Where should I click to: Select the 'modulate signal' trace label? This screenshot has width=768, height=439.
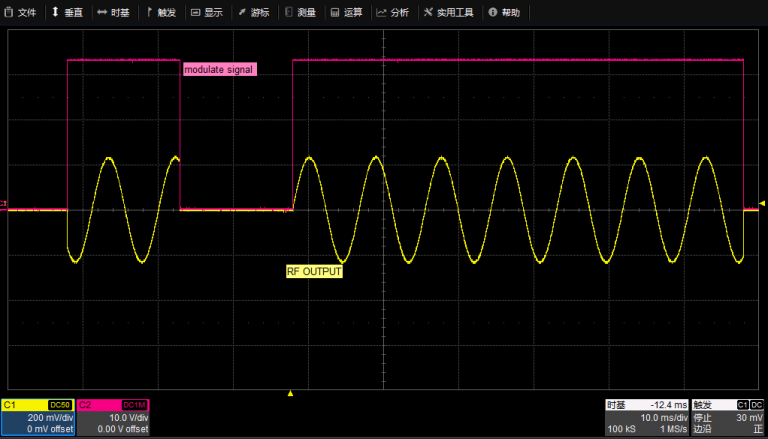coord(218,70)
